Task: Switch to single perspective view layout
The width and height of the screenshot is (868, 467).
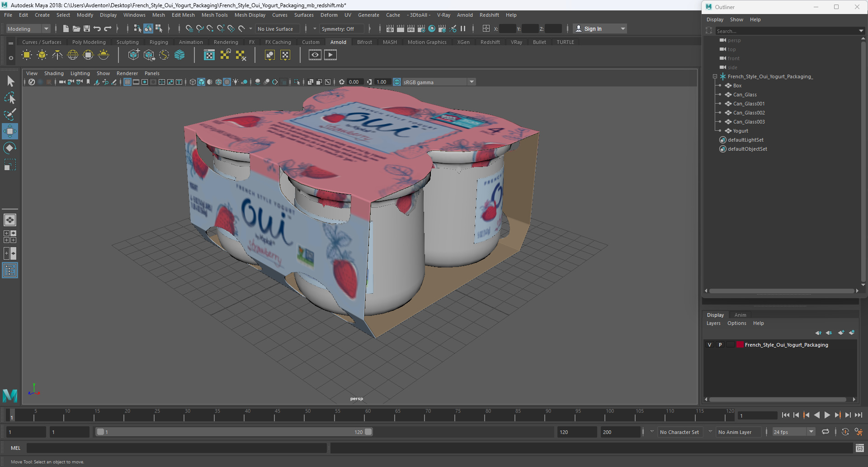Action: click(10, 220)
